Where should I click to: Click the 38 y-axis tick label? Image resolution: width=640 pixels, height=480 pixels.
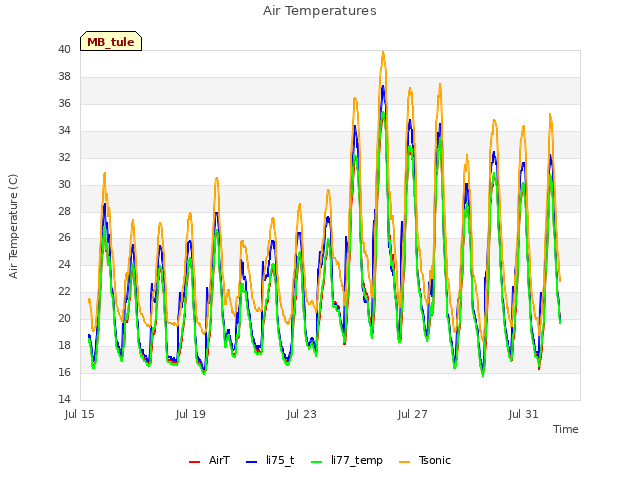coord(64,77)
